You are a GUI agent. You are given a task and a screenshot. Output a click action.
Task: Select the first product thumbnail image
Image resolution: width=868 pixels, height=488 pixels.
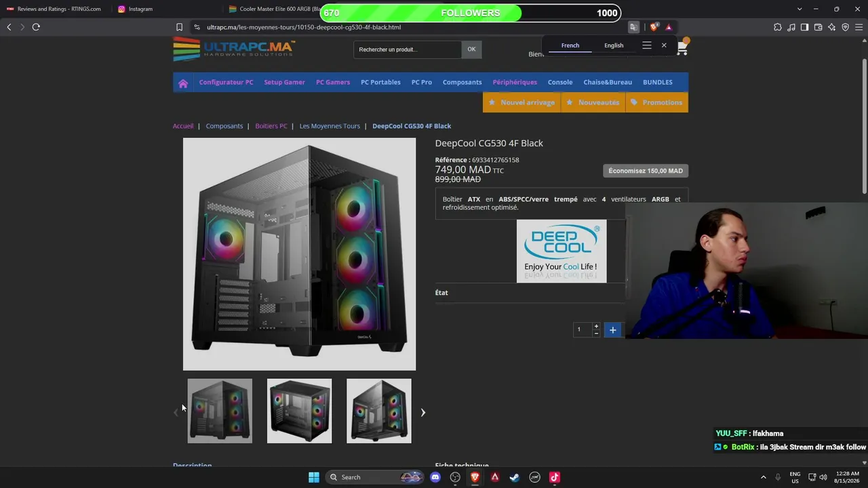pos(220,411)
